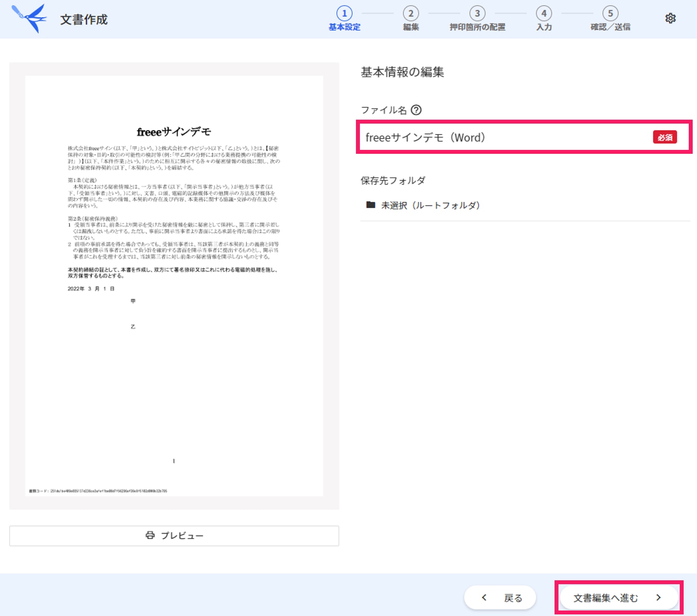Click the 必須 required badge

665,137
